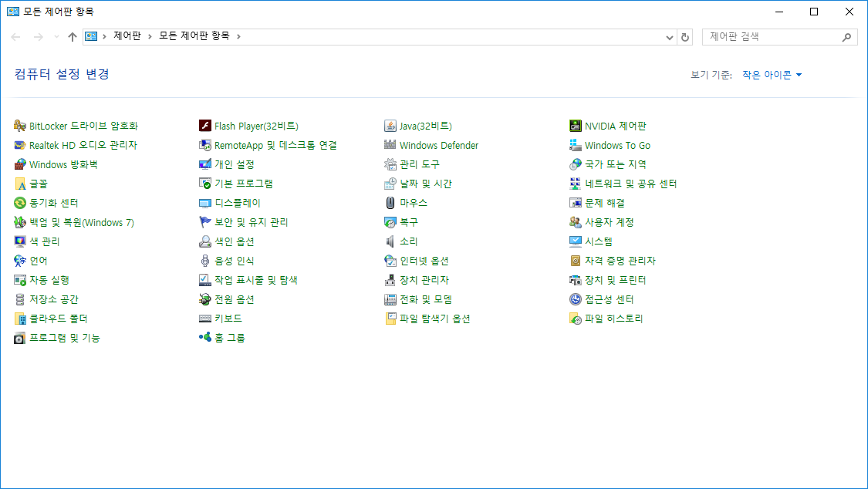This screenshot has height=489, width=868.
Task: Open the 백업 및 복원(Windows 7) link
Action: click(x=81, y=222)
